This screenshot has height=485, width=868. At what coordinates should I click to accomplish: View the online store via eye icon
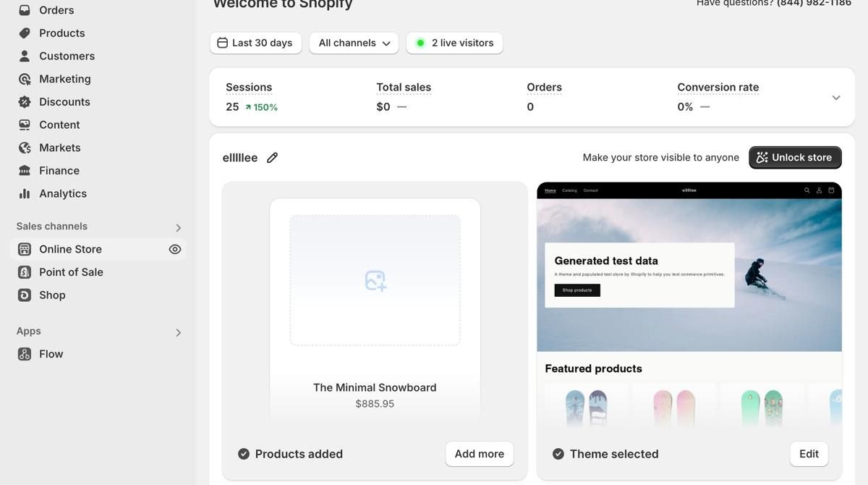click(x=175, y=249)
